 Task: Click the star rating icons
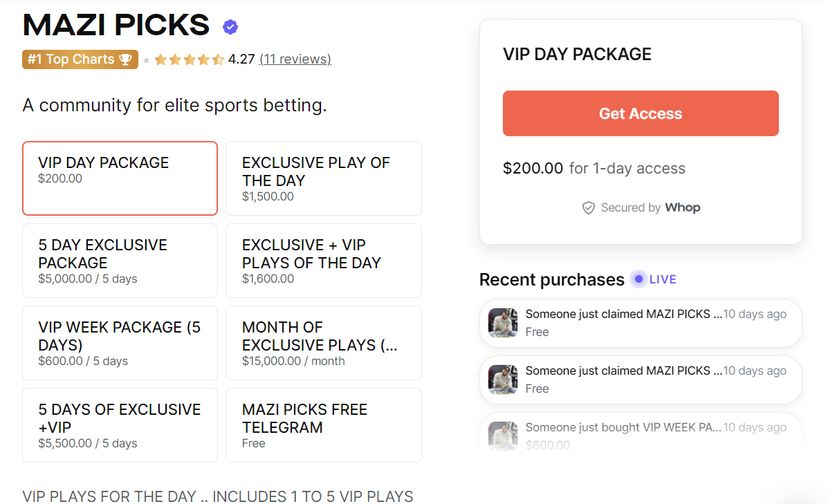coord(189,59)
